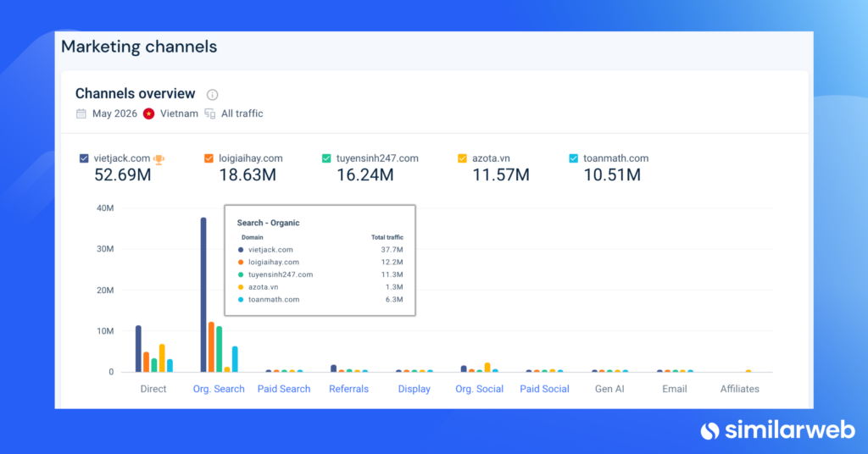Image resolution: width=868 pixels, height=454 pixels.
Task: Click the Search - Organic tooltip title
Action: pos(269,223)
